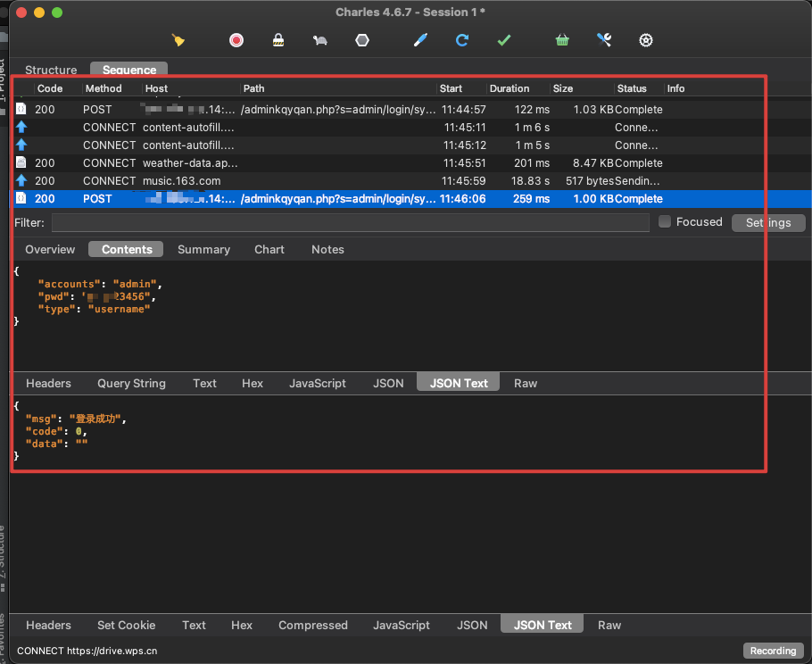This screenshot has height=664, width=812.
Task: Click the Settings button beside filter
Action: (768, 223)
